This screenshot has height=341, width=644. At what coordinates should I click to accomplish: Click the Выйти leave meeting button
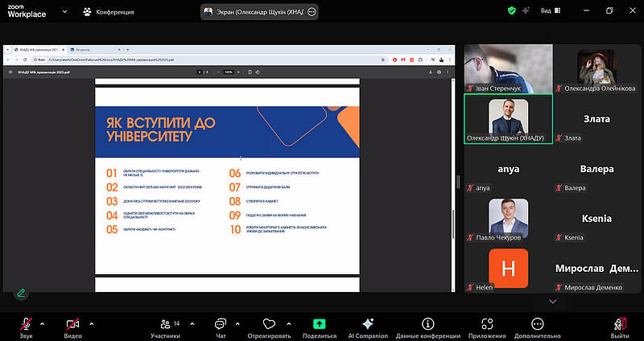619,324
